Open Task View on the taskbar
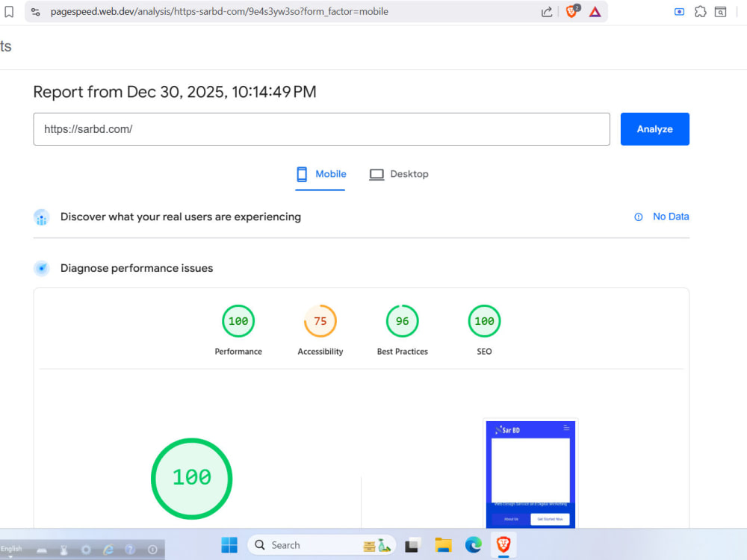This screenshot has height=560, width=747. [412, 545]
